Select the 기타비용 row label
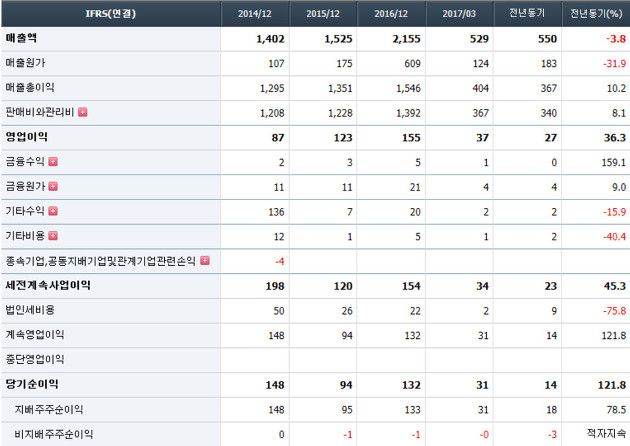The width and height of the screenshot is (630, 446). coord(25,236)
